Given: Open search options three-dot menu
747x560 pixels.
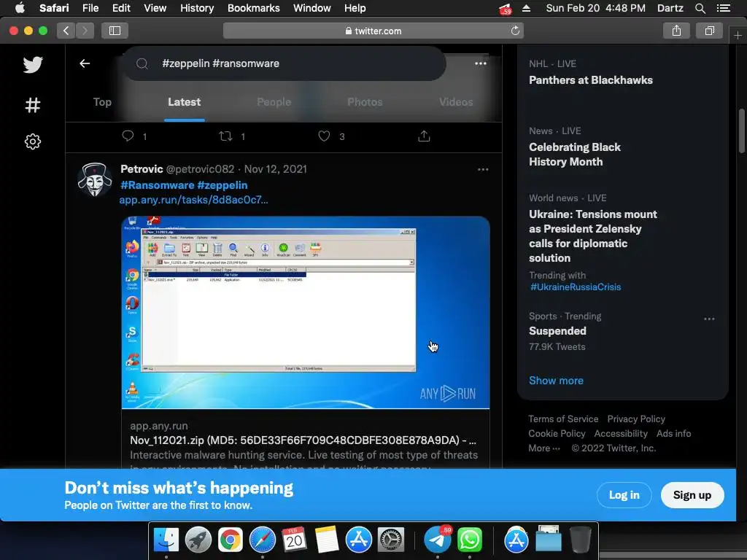Looking at the screenshot, I should coord(480,63).
